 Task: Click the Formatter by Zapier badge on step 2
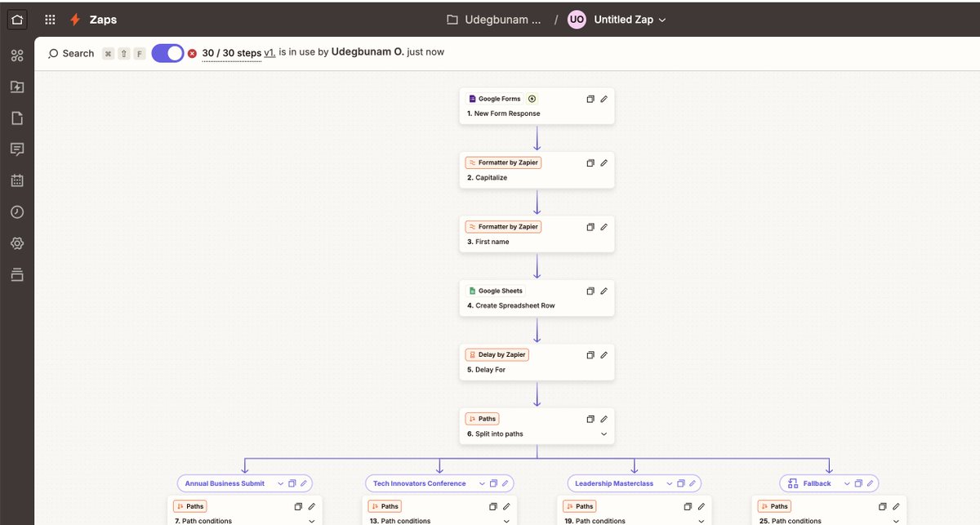click(x=503, y=162)
